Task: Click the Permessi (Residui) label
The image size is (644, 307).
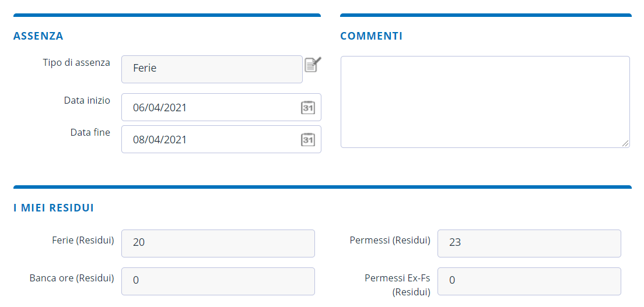Action: 390,240
